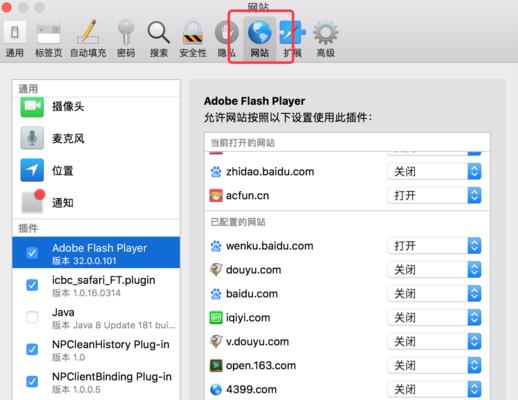Uncheck the NPClientBinding Plug-in checkbox
The height and width of the screenshot is (400, 518).
(32, 381)
